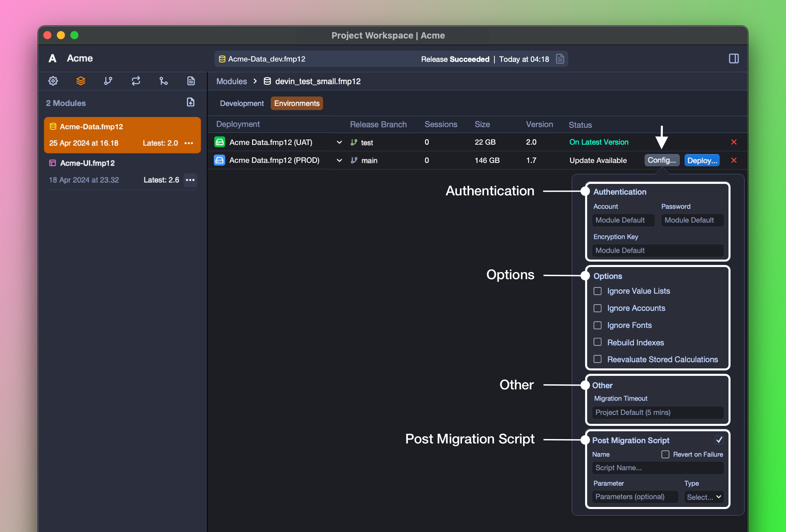Open the settings gear icon in sidebar
The height and width of the screenshot is (532, 786).
(53, 81)
